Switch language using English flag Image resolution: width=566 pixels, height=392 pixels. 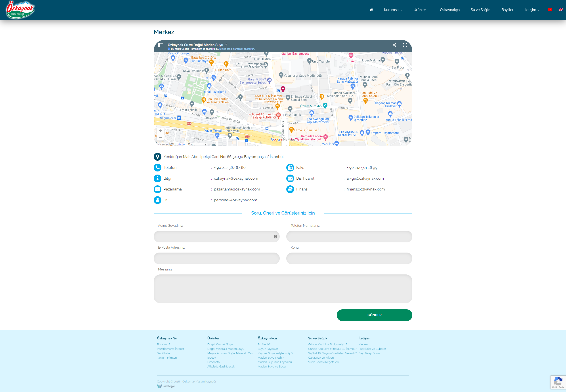tap(560, 10)
